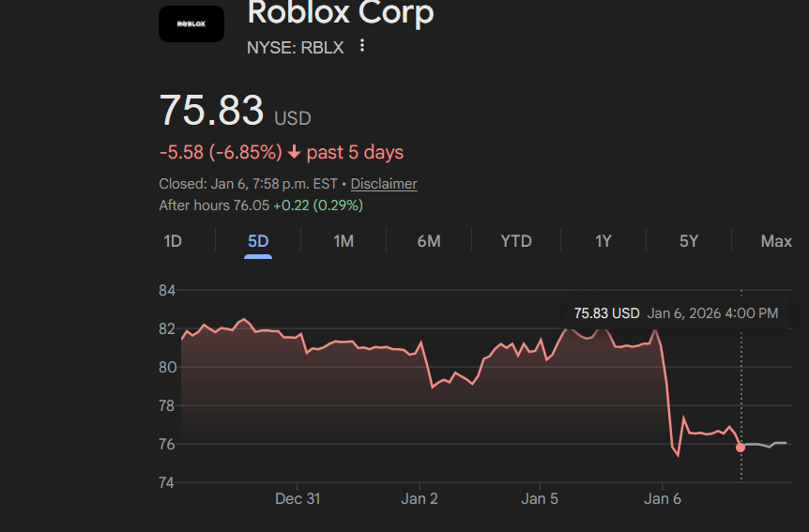Screen dimensions: 809x532
Task: Click the Roblox Corp title
Action: click(x=340, y=13)
